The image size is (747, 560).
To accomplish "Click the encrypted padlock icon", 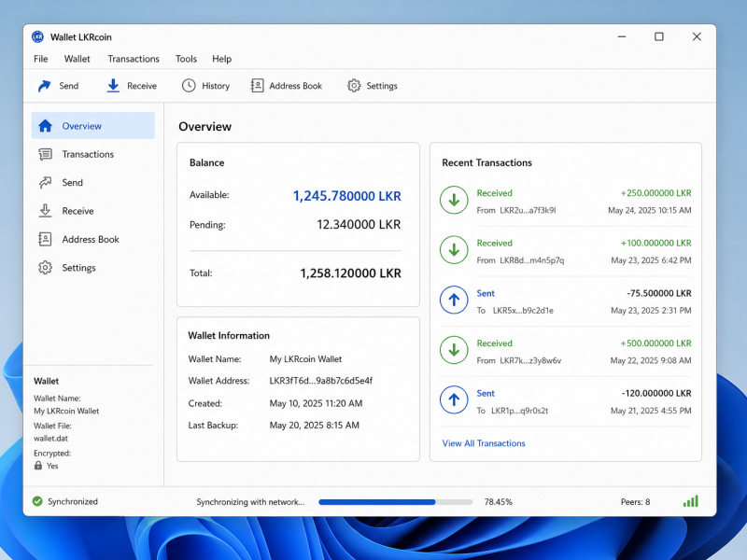I will [38, 465].
